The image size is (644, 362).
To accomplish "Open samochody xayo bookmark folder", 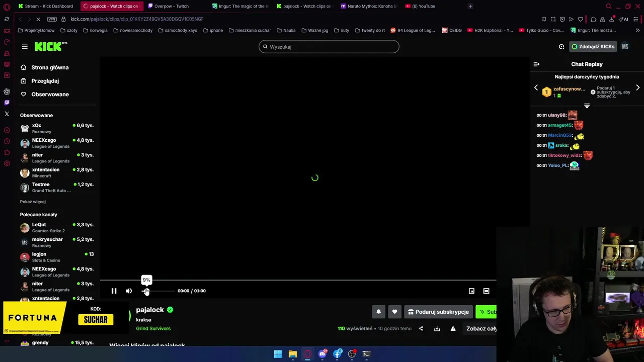I will [x=178, y=30].
